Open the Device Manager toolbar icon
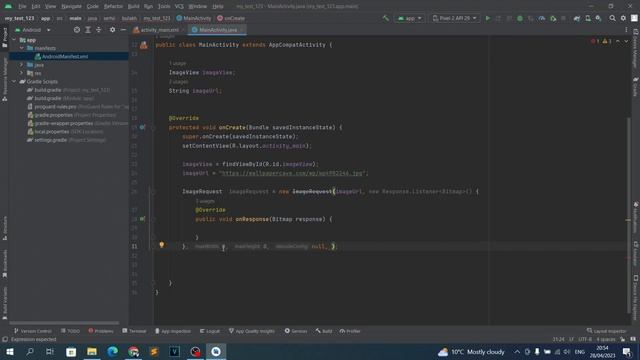Image resolution: width=640 pixels, height=360 pixels. pos(588,18)
